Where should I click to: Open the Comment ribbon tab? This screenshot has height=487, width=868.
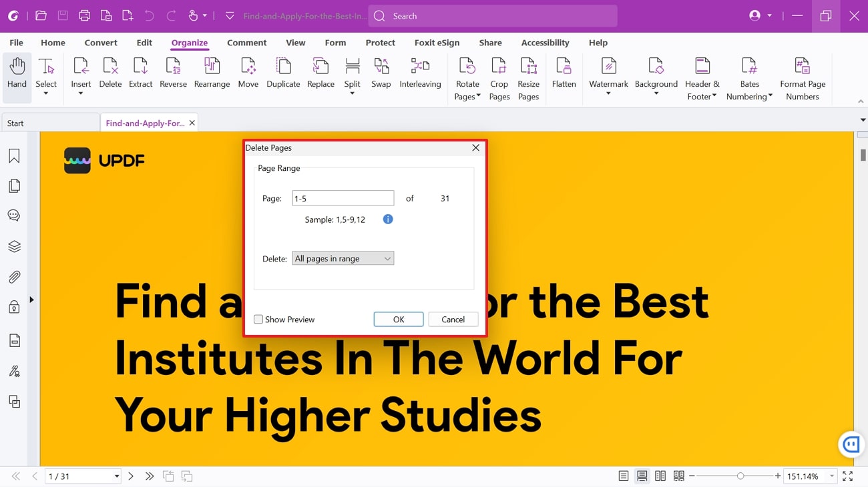coord(246,43)
